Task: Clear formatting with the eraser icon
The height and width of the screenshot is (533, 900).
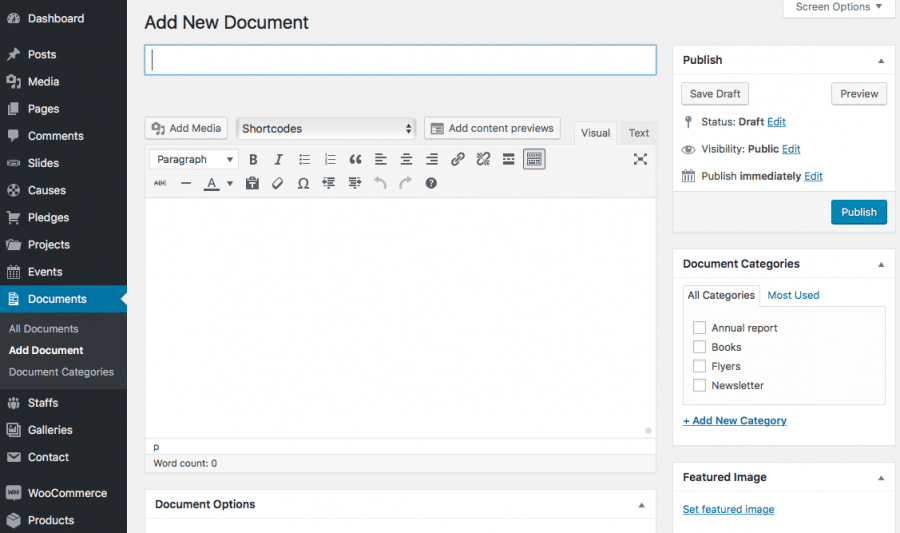Action: coord(278,184)
